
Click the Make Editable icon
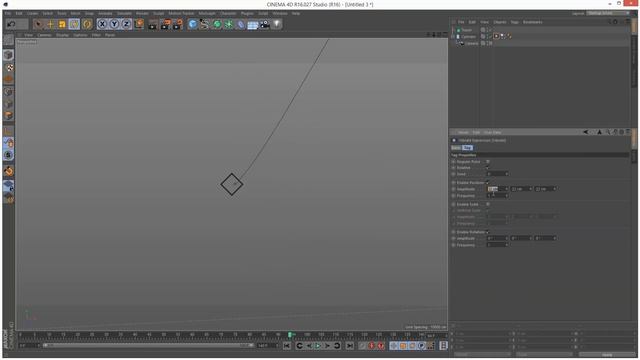[8, 40]
